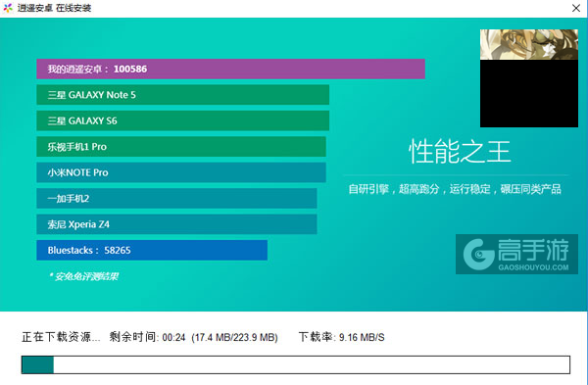Click the 小米NOTE Pro bar

pos(181,172)
